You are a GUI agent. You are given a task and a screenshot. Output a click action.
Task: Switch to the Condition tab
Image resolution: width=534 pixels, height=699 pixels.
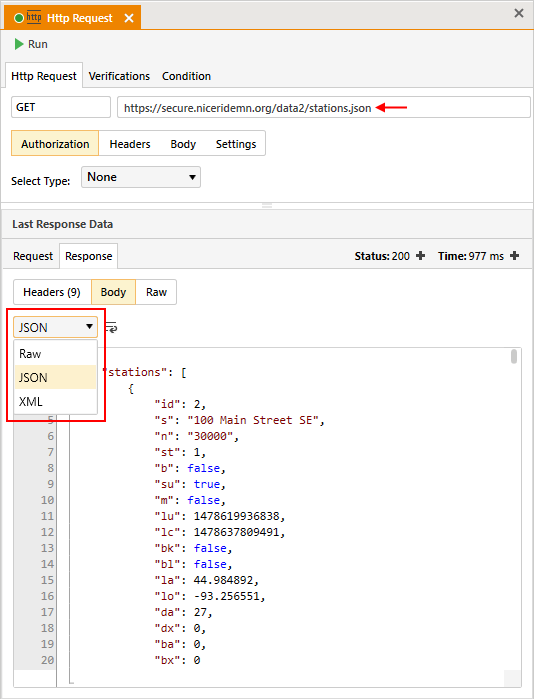click(186, 76)
